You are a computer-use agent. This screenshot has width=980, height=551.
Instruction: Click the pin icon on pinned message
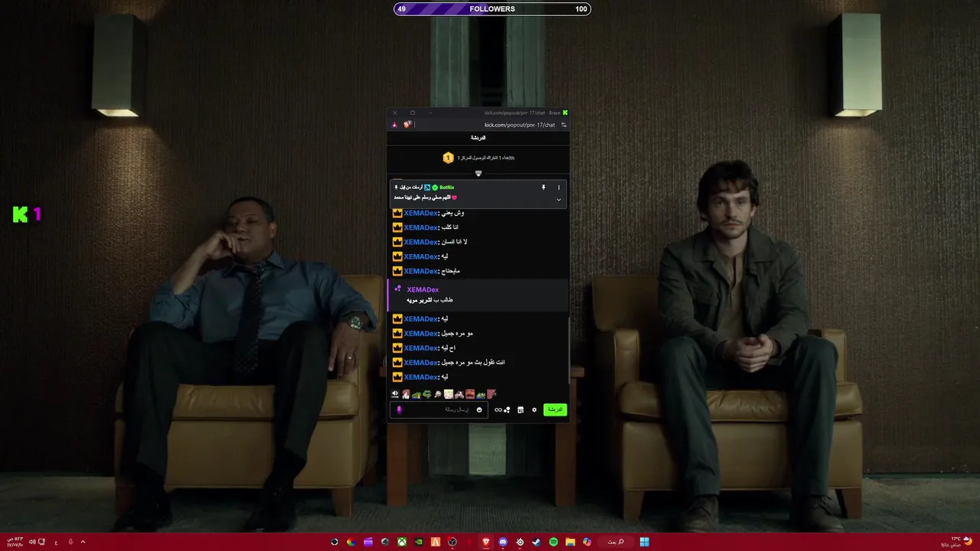coord(544,187)
